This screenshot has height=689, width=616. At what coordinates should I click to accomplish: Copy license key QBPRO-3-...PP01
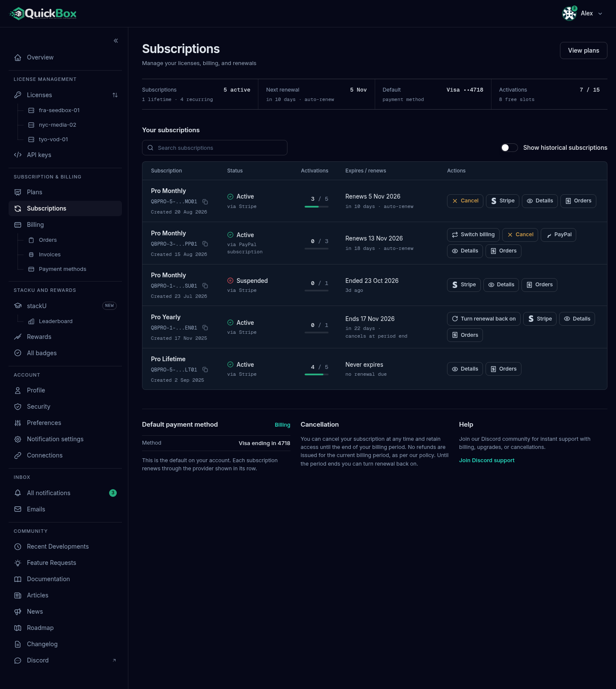(x=205, y=244)
